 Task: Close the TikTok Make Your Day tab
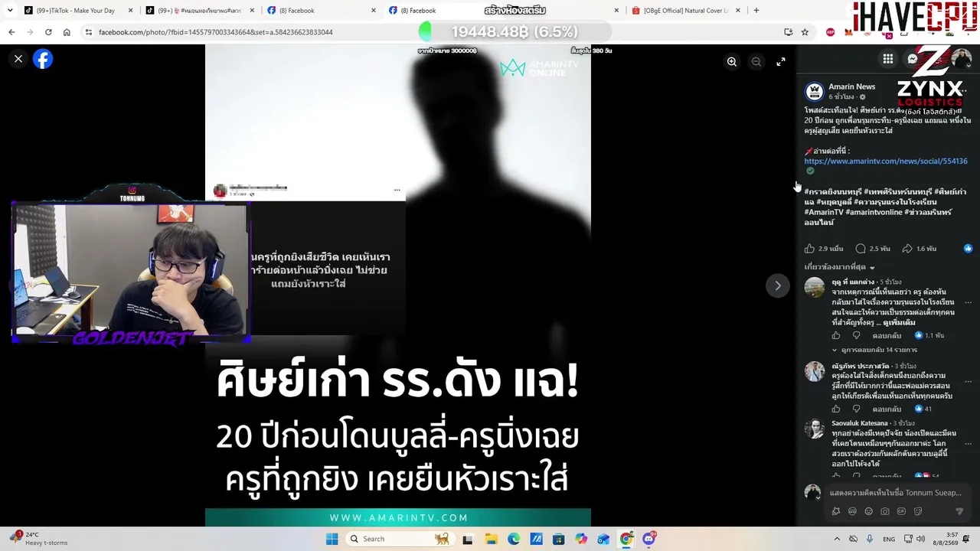[x=131, y=11]
